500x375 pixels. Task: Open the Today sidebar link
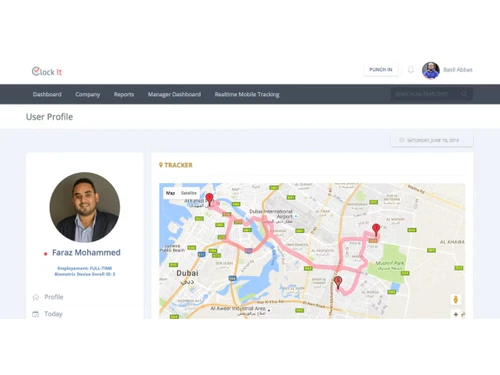pos(53,314)
